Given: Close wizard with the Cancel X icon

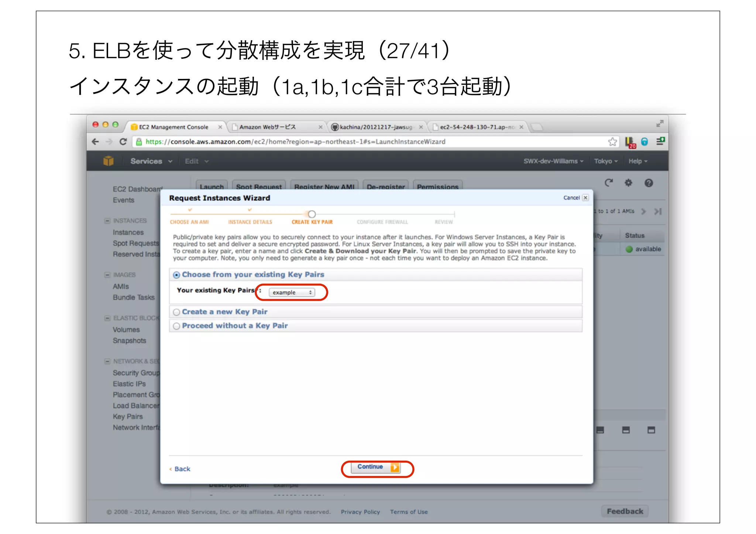Looking at the screenshot, I should (x=585, y=198).
